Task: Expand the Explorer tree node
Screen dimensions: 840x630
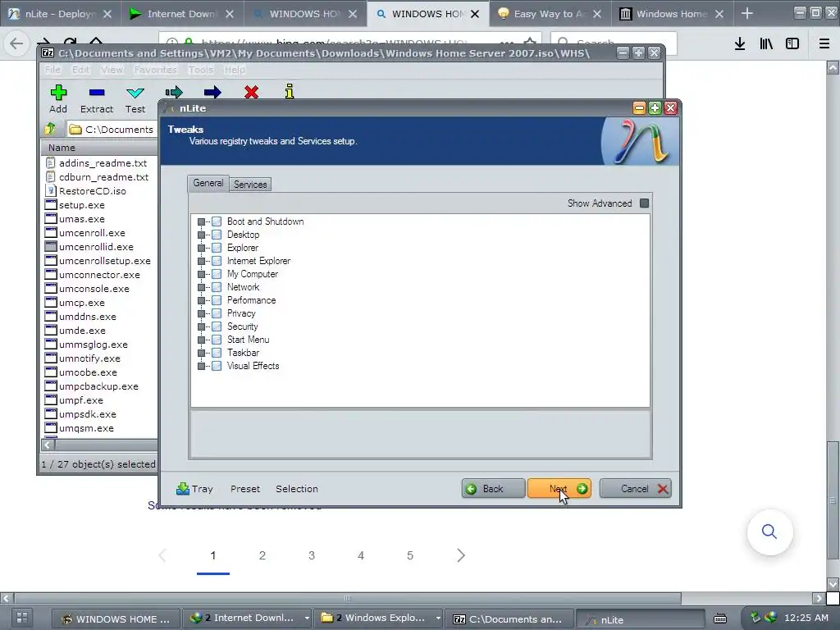Action: coord(202,248)
